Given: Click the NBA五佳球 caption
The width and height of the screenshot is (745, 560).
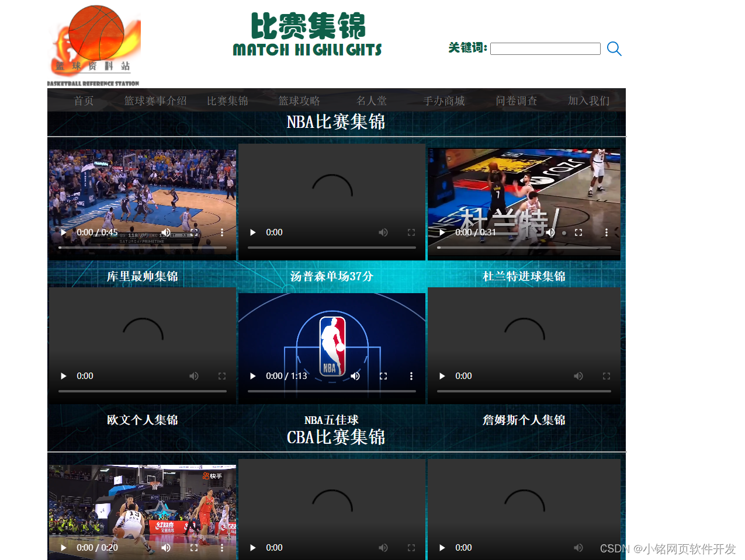Looking at the screenshot, I should click(x=331, y=420).
